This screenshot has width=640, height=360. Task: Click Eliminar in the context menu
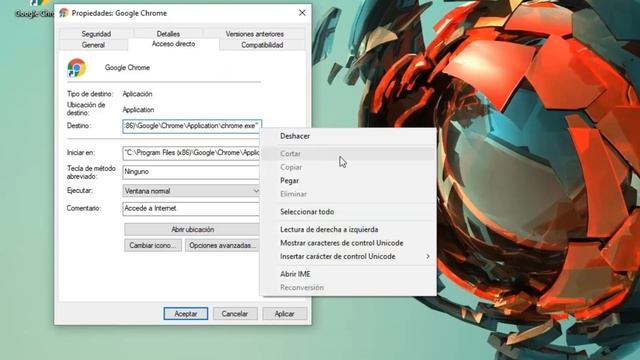point(348,194)
